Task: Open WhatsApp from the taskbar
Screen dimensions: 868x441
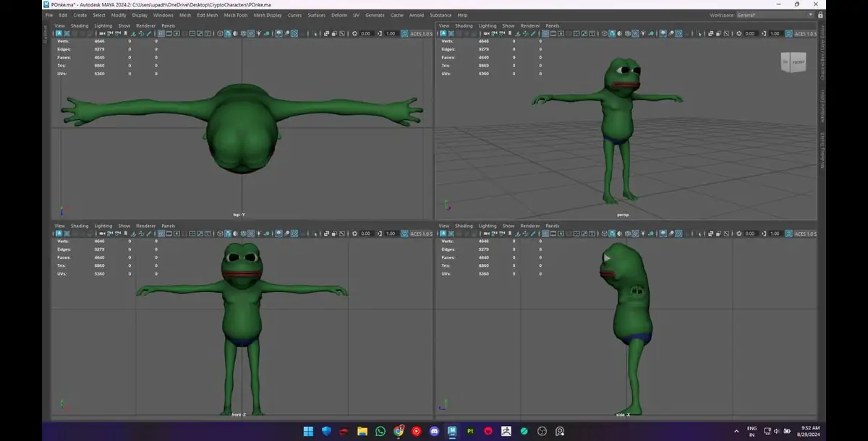Action: pos(380,432)
